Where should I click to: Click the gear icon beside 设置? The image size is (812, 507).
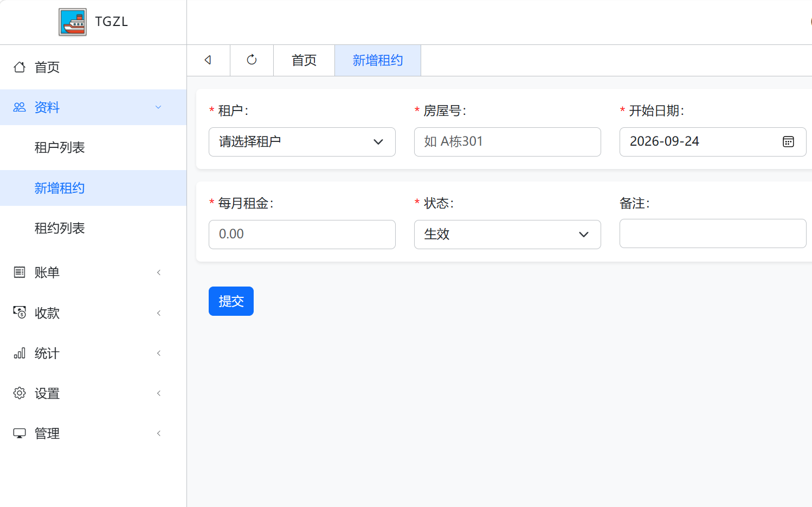point(20,393)
